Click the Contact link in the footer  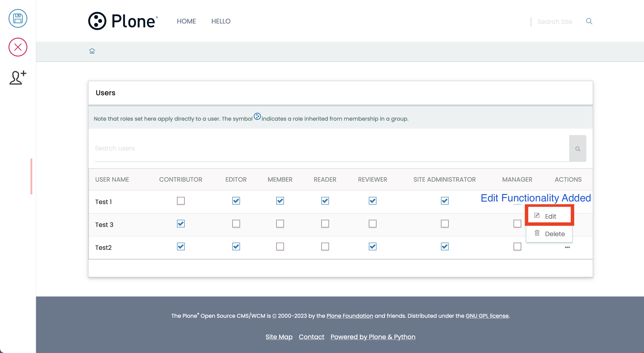click(x=311, y=337)
